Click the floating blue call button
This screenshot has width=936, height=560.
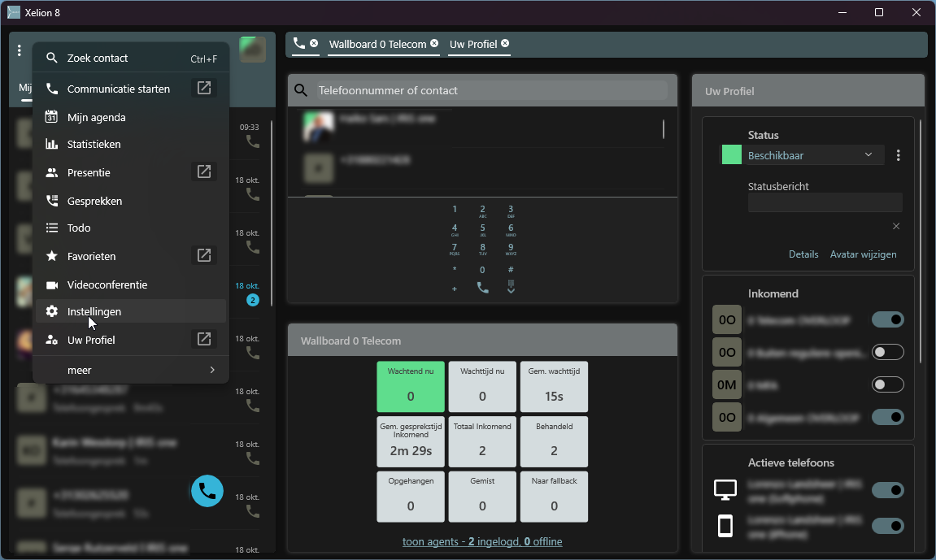point(207,491)
